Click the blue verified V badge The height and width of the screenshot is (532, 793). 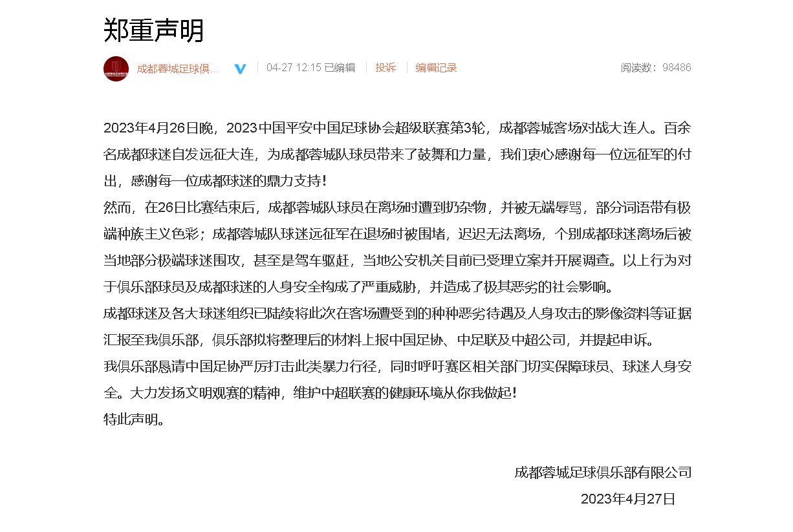240,69
